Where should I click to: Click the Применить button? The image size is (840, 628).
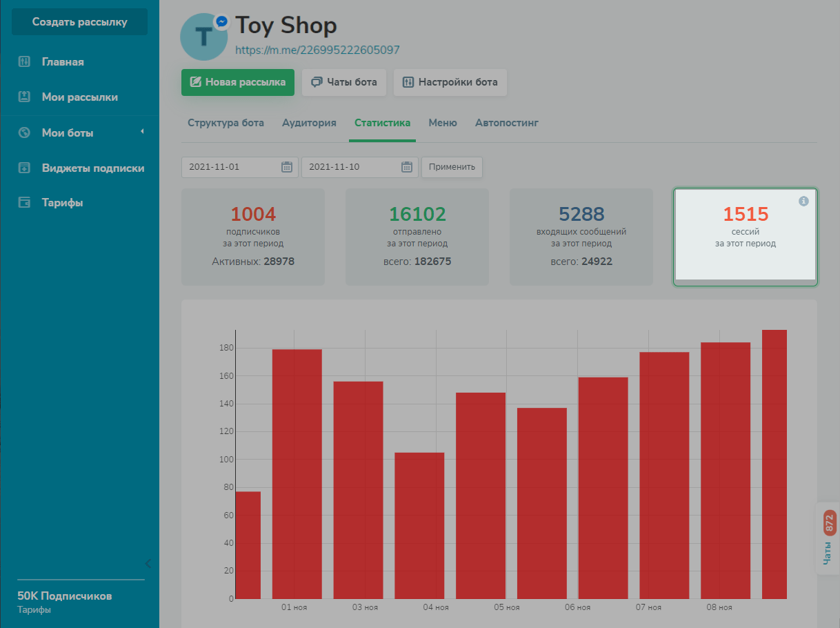452,167
